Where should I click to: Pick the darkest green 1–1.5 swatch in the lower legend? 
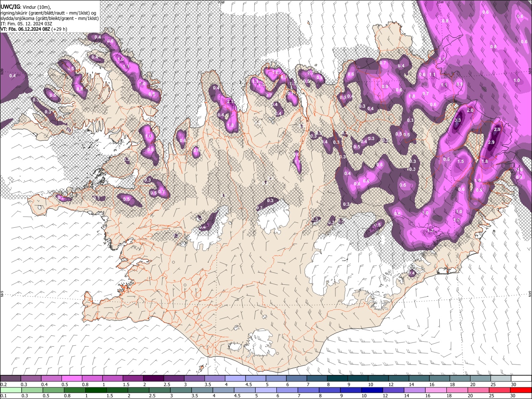(96, 390)
